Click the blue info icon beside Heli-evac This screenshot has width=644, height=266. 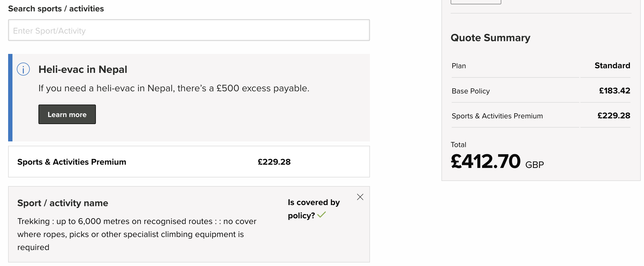23,69
